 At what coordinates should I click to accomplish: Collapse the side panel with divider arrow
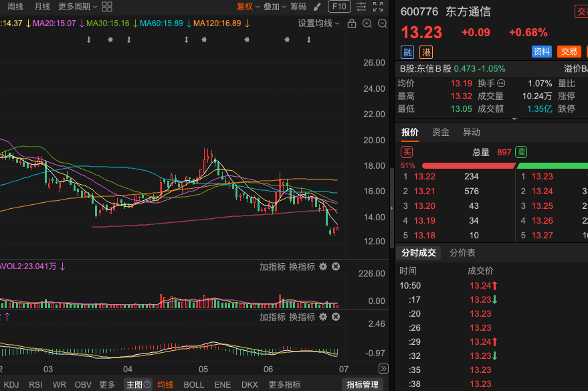[392, 208]
